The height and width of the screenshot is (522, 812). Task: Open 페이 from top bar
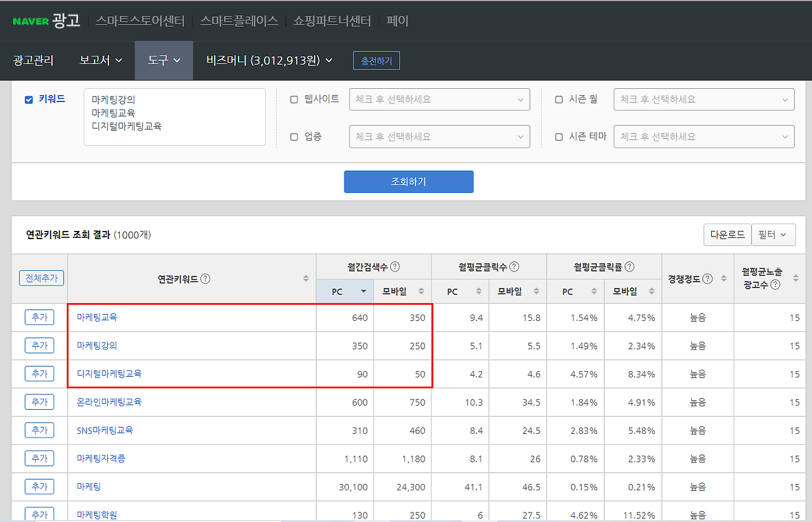[398, 21]
